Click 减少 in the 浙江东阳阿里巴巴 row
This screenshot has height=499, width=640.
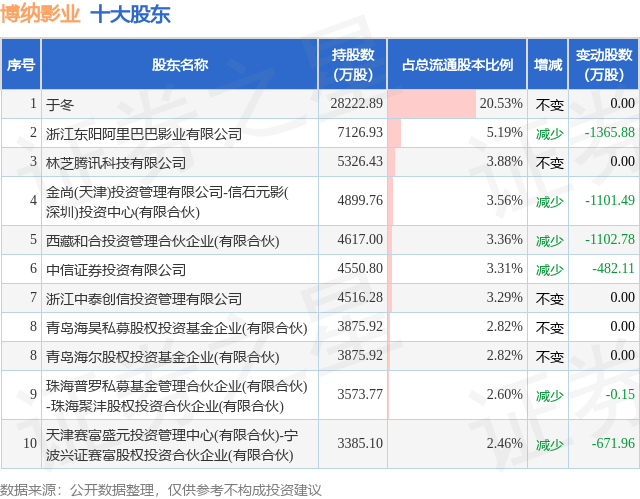(x=549, y=134)
